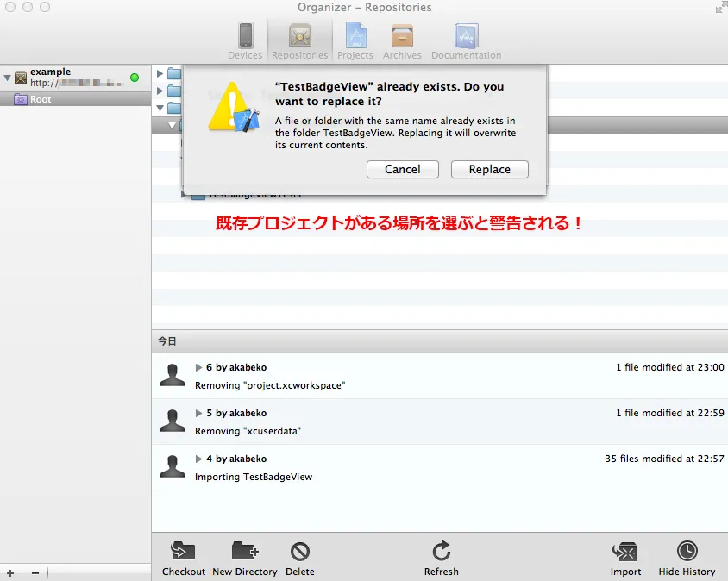Expand revision 6 by akabeko
This screenshot has height=581, width=728.
199,367
